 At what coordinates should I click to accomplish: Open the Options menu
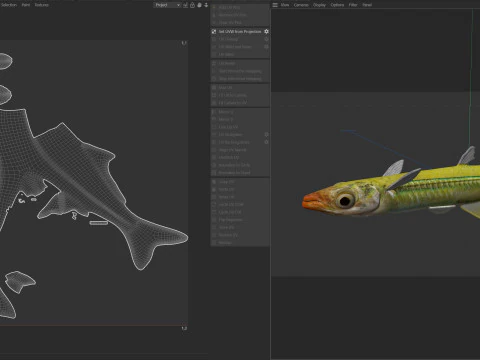click(337, 5)
